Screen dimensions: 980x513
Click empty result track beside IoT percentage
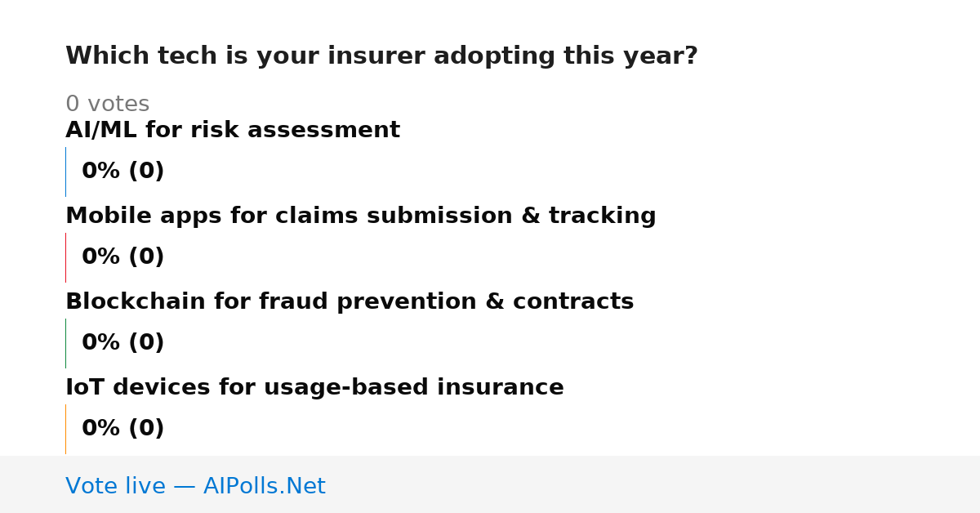539,429
